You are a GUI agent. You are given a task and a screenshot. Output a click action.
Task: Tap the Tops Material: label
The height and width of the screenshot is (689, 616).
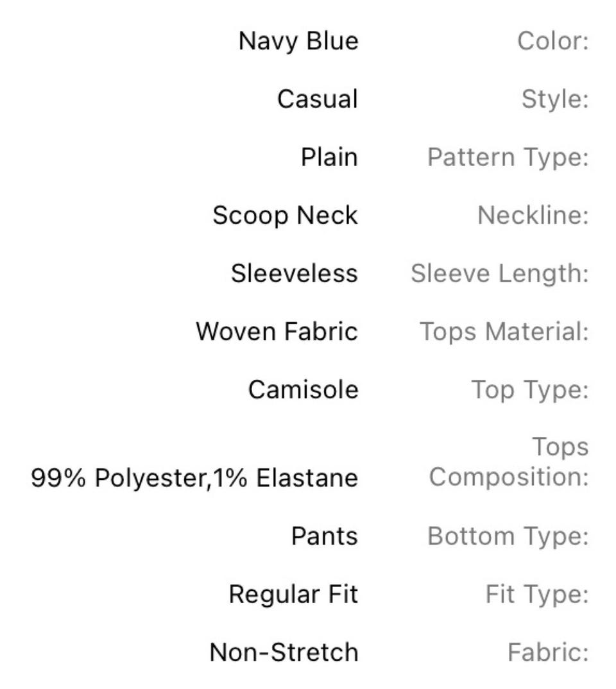point(504,332)
